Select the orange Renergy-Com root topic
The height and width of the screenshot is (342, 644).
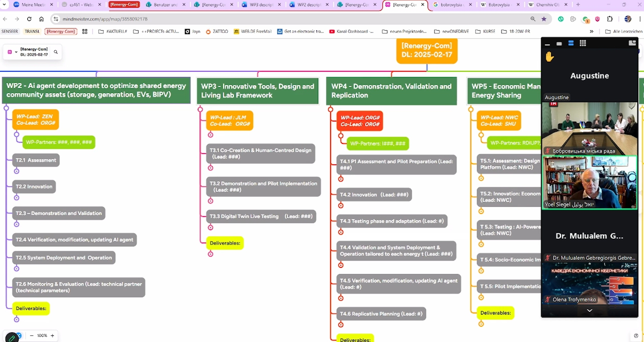click(426, 51)
